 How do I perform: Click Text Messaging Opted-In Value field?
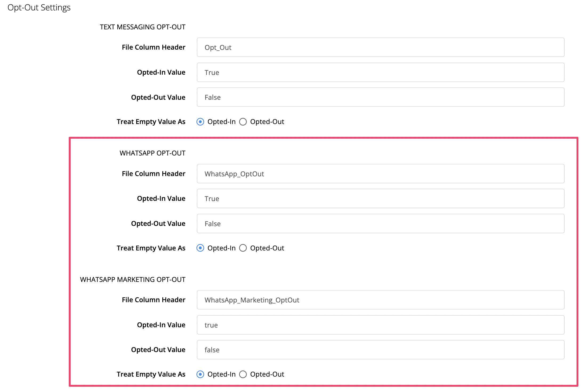click(380, 72)
